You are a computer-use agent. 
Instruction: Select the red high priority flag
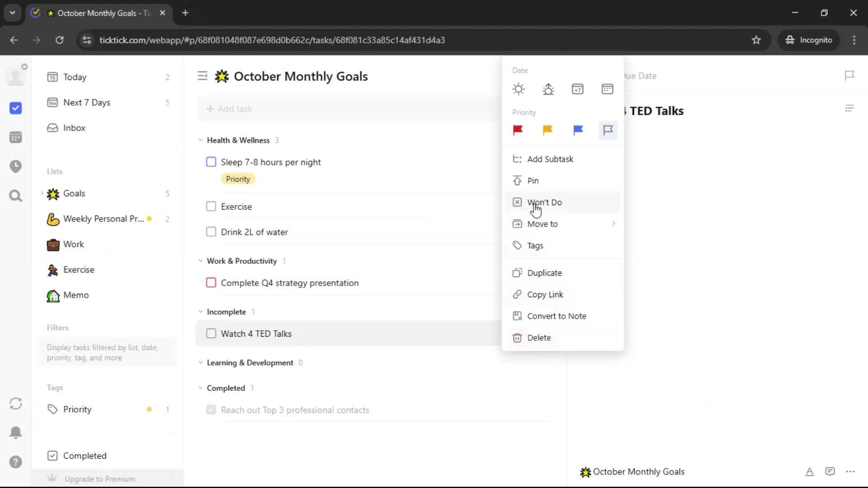(518, 130)
